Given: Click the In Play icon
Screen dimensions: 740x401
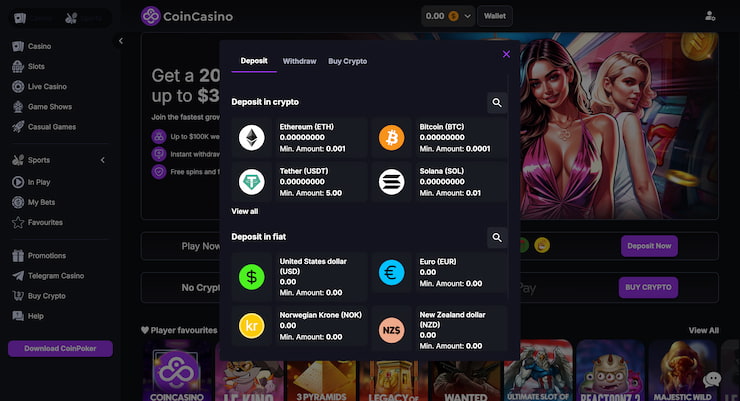Looking at the screenshot, I should tap(18, 182).
